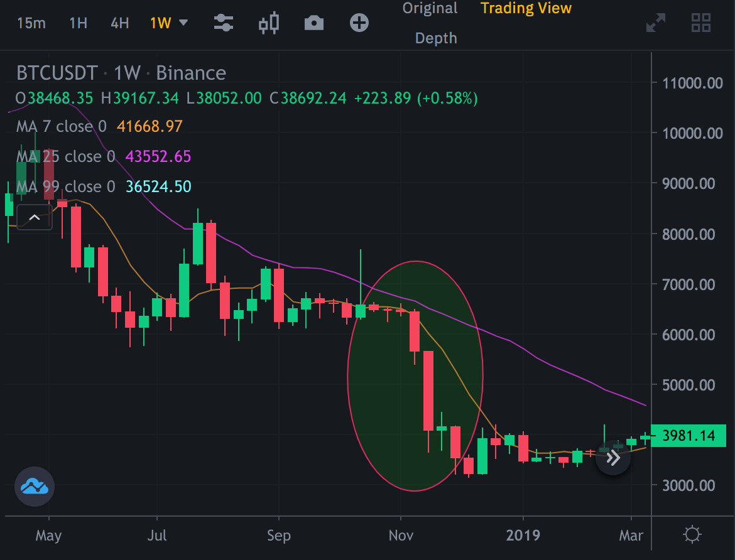Switch to the Depth chart tab
The height and width of the screenshot is (560, 735).
(436, 38)
